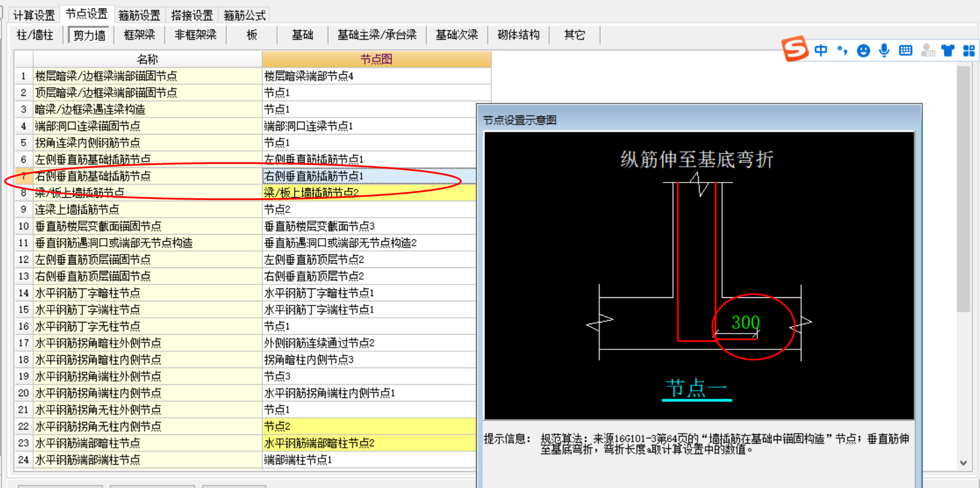Select row 水平钢筋拐角端柱外侧节点
The image size is (980, 488).
pos(147,376)
